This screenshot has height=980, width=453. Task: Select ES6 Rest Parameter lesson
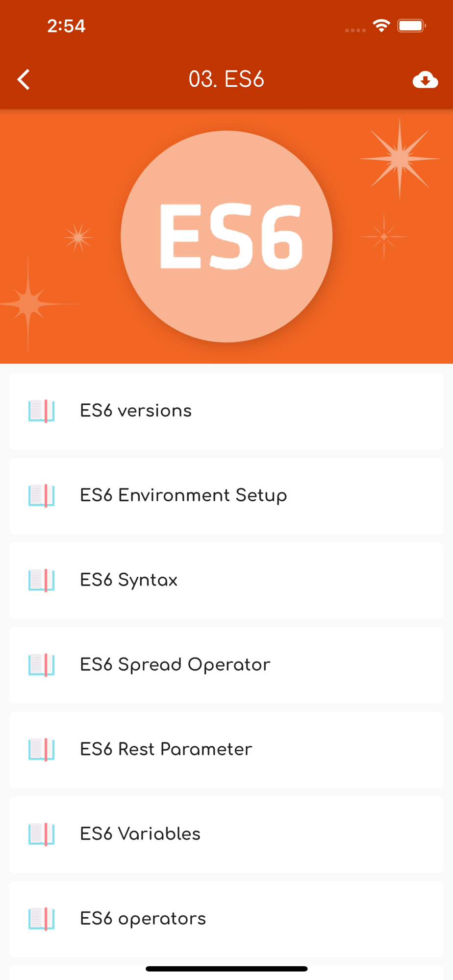[x=226, y=750]
